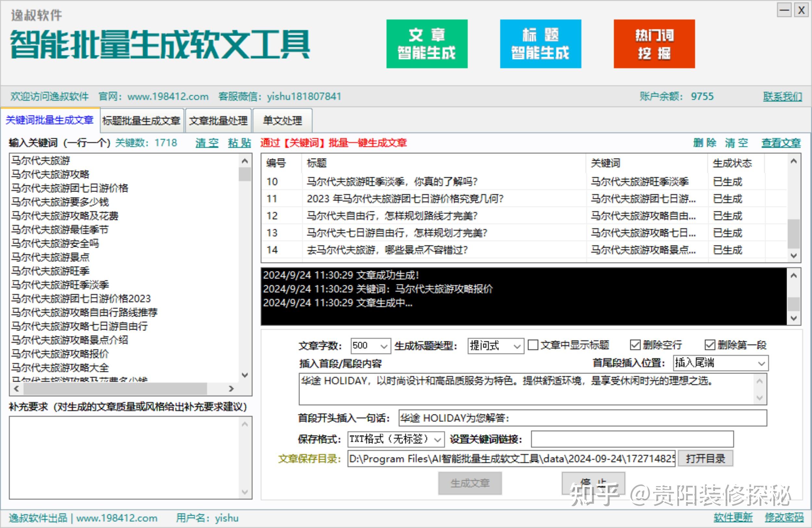812x528 pixels.
Task: Click 首段开头插入一句话 input field
Action: tap(582, 418)
